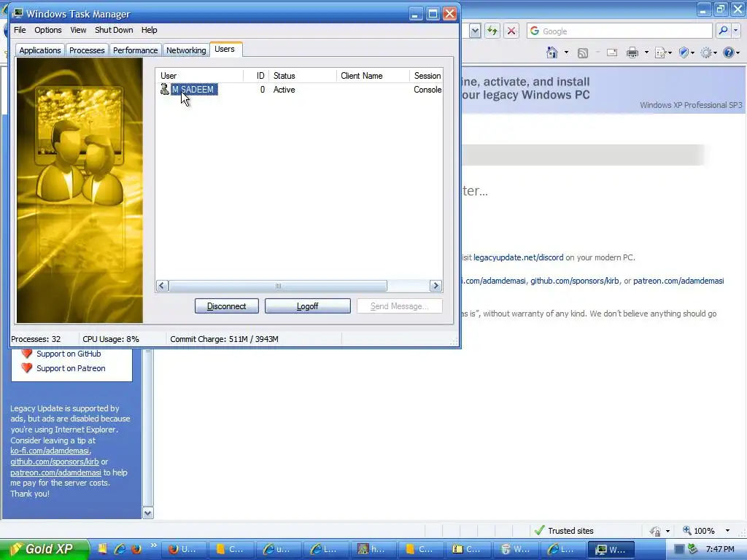Launch Firefox from quick launch
This screenshot has height=560, width=747.
(136, 549)
